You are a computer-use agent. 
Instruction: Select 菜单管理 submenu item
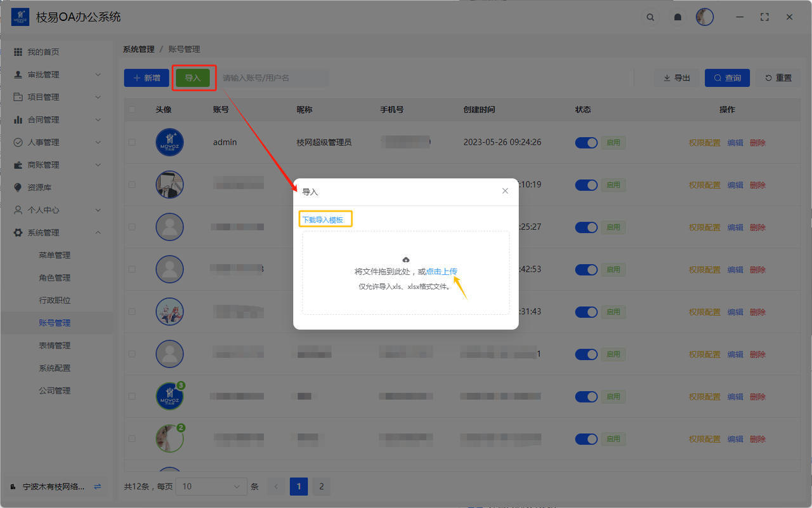tap(55, 255)
